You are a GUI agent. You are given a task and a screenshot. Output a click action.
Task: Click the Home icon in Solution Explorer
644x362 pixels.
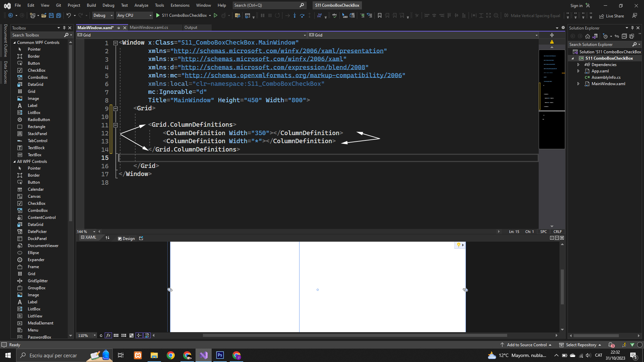587,36
